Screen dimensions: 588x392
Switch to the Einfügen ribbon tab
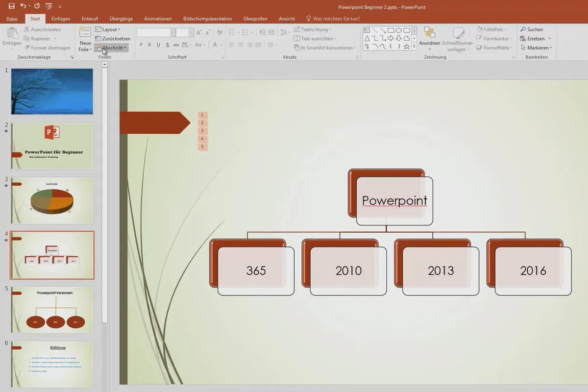pyautogui.click(x=61, y=19)
